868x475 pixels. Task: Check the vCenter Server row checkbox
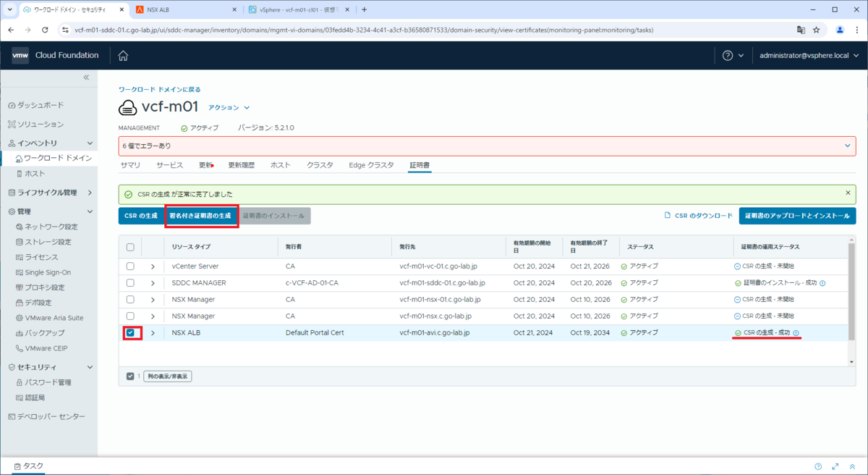(x=130, y=266)
